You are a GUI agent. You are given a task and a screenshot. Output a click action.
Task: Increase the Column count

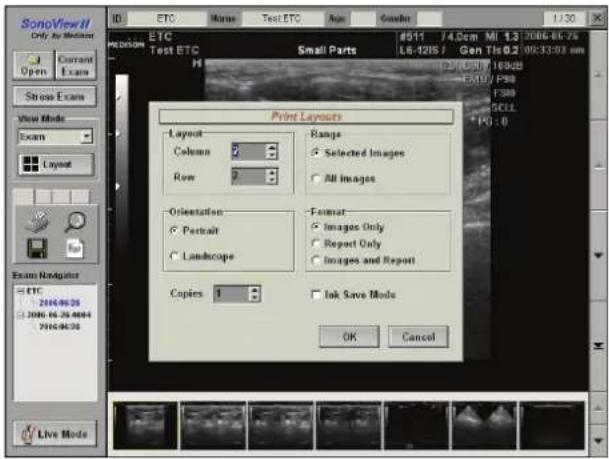pyautogui.click(x=272, y=148)
